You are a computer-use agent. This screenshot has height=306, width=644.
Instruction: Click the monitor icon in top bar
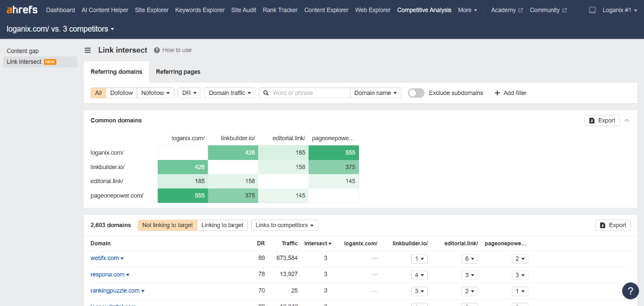tap(592, 10)
